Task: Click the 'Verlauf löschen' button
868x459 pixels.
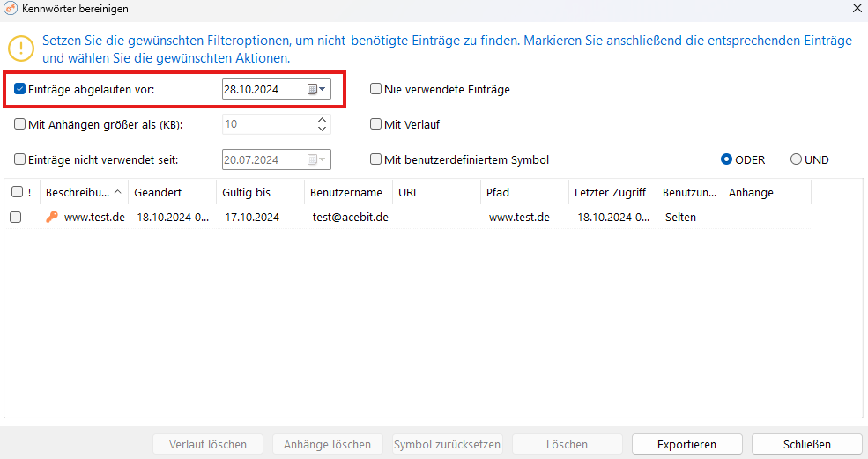Action: (208, 444)
